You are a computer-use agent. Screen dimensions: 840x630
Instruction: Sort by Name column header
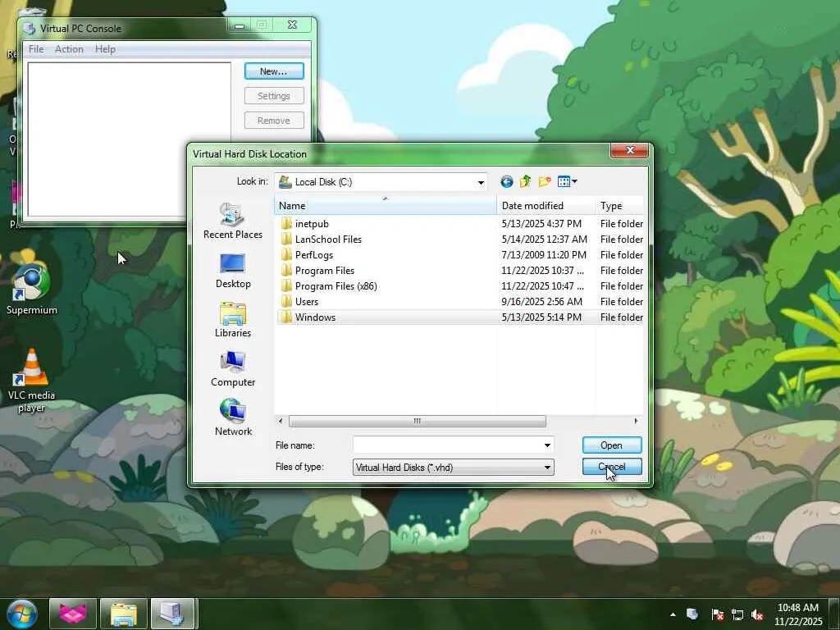point(386,206)
